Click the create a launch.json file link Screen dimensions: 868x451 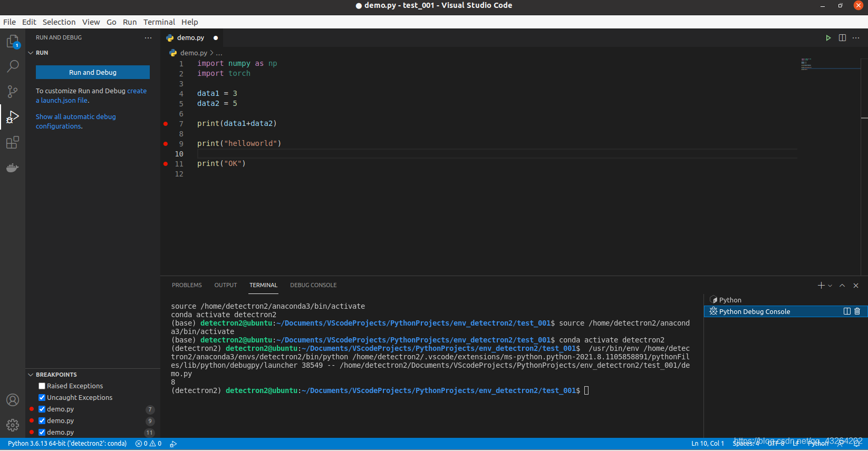[91, 95]
